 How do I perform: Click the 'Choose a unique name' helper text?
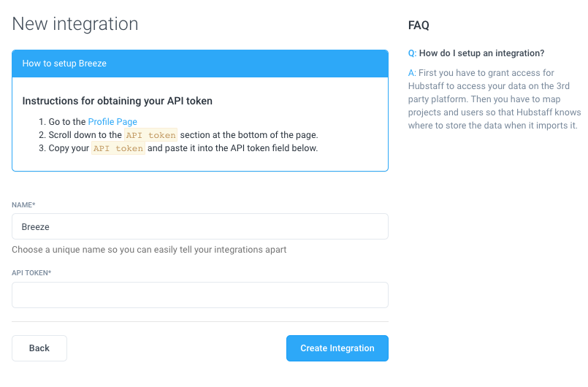click(149, 250)
